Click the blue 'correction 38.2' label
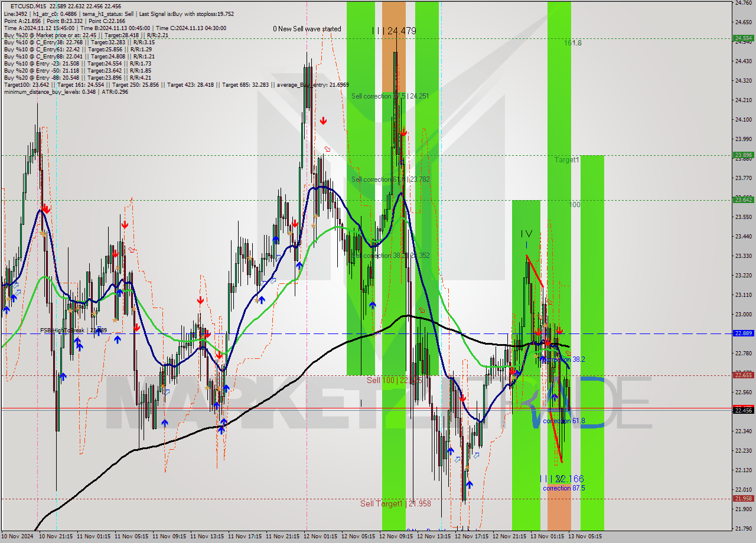Viewport: 756px width, 543px height. pos(564,359)
